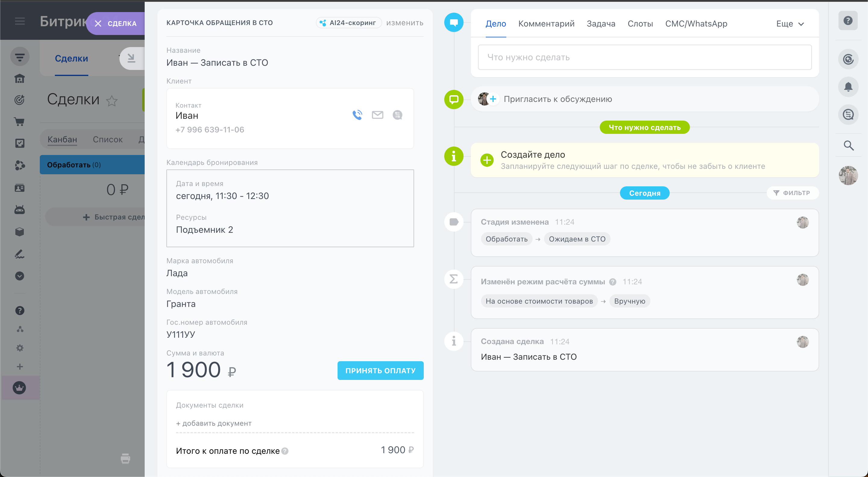Viewport: 868px width, 477px height.
Task: Open the online store cart sidebar icon
Action: click(20, 122)
